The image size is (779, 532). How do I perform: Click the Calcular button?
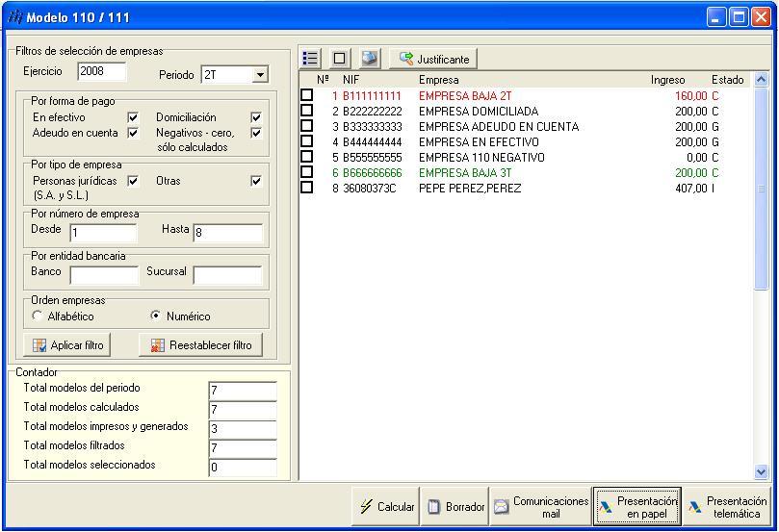click(386, 506)
